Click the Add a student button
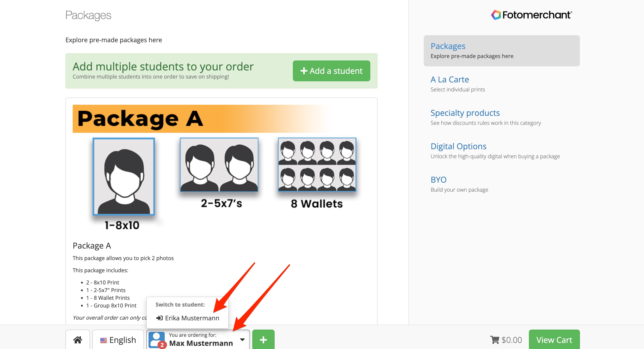The height and width of the screenshot is (349, 644). pos(331,71)
